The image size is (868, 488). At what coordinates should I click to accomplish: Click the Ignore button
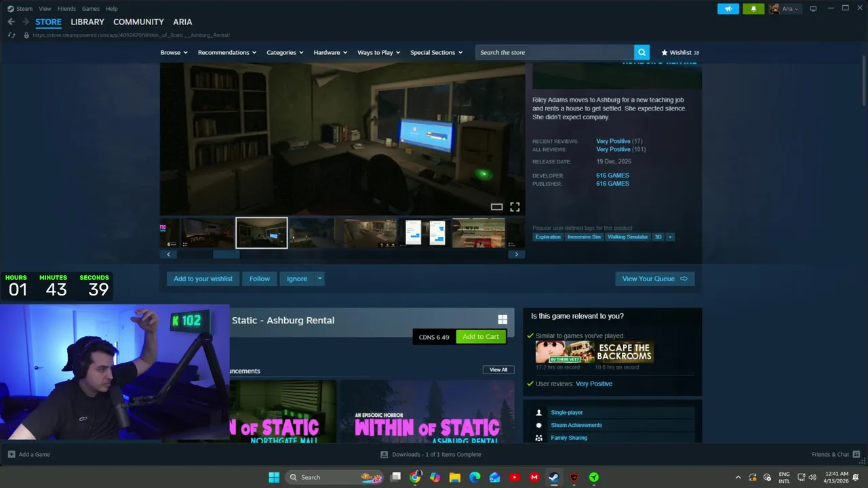point(297,279)
